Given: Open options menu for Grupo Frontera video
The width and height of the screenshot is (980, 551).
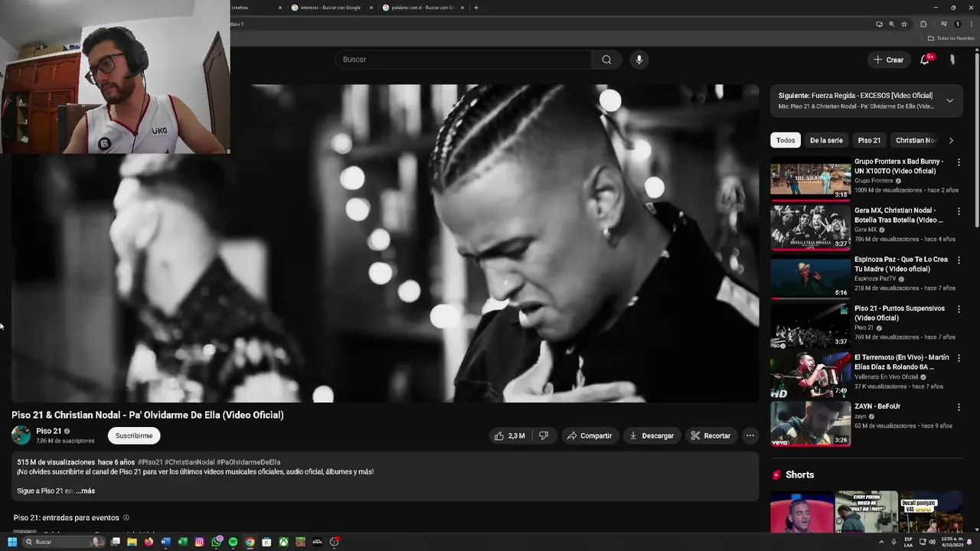Looking at the screenshot, I should (959, 162).
